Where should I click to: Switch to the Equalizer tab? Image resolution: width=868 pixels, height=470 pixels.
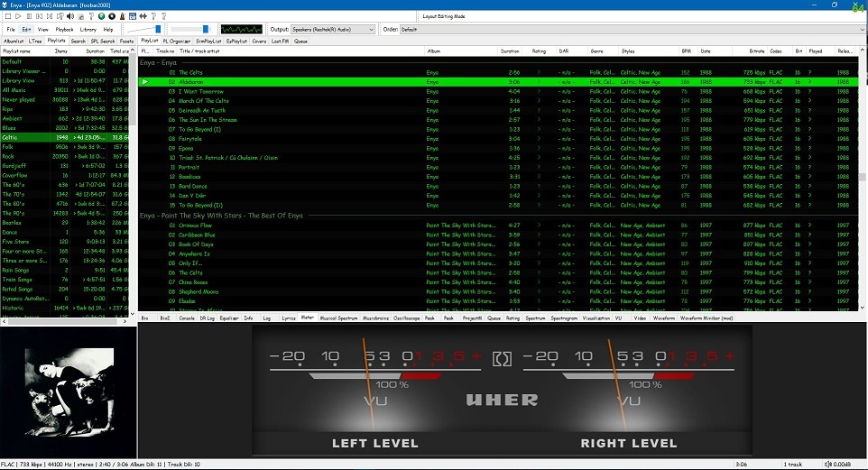(x=229, y=318)
